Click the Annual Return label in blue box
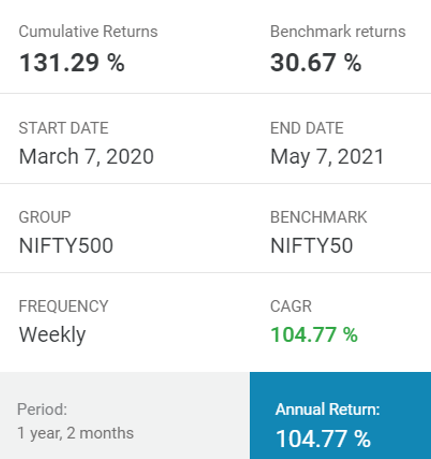Viewport: 431px width, 459px height. pyautogui.click(x=328, y=409)
